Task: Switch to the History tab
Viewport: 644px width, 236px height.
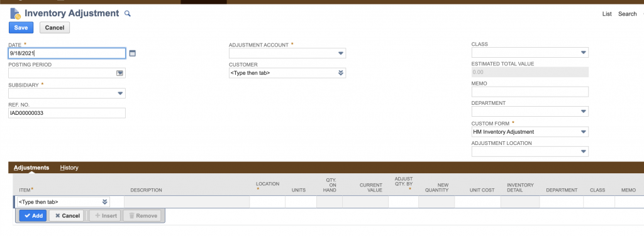Action: (x=69, y=168)
